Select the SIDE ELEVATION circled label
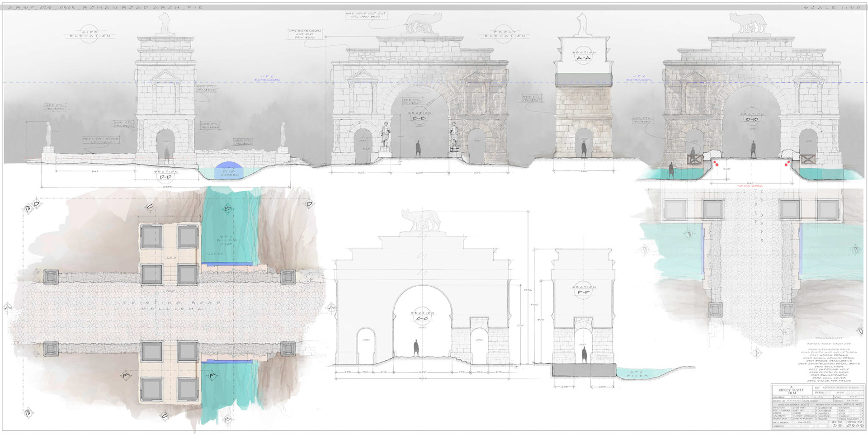 [x=90, y=34]
